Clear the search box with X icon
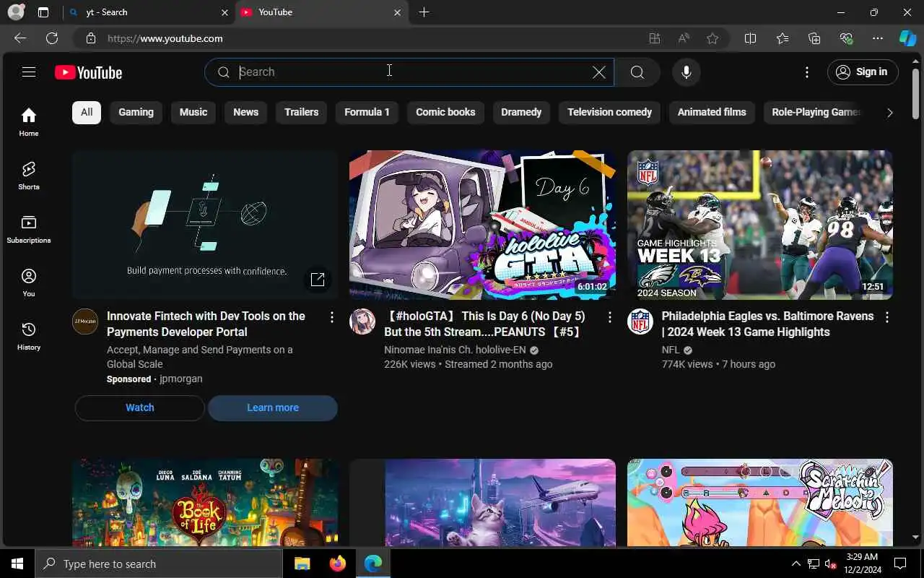This screenshot has height=578, width=924. [x=599, y=72]
